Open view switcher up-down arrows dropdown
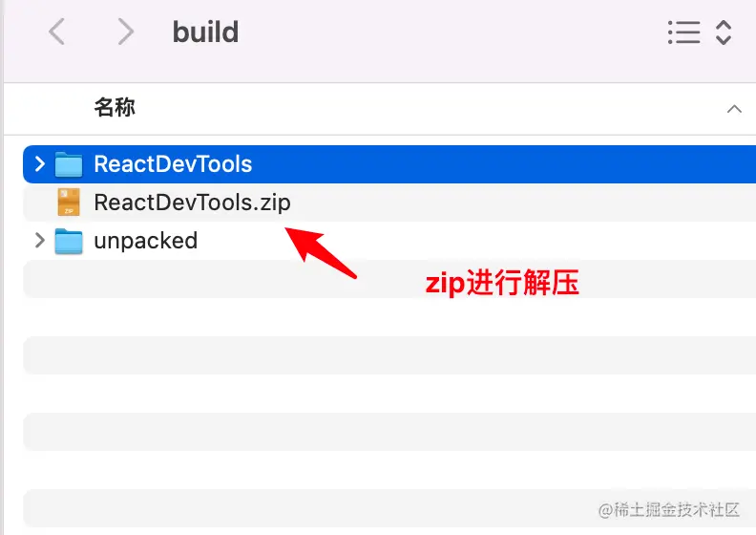The height and width of the screenshot is (535, 756). [724, 32]
